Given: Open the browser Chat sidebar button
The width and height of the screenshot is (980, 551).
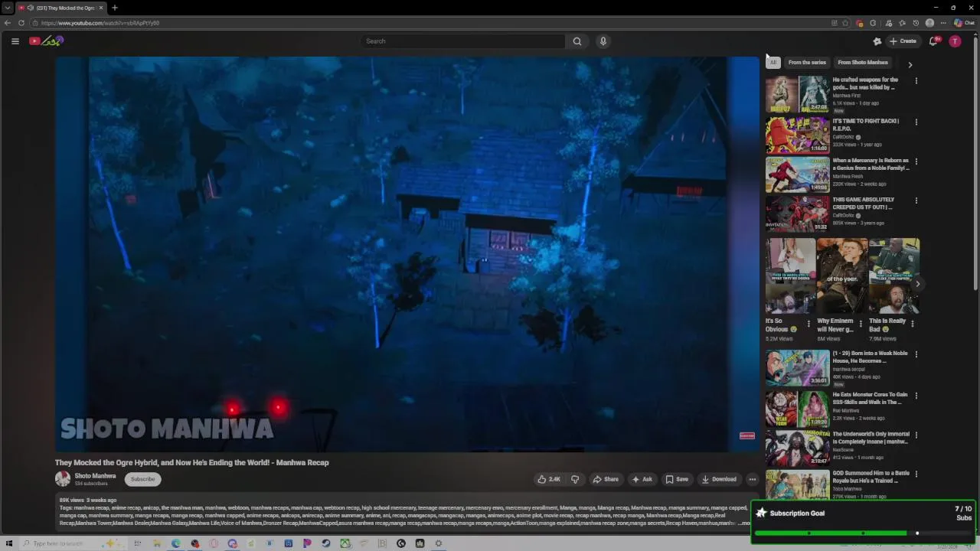Looking at the screenshot, I should point(964,23).
